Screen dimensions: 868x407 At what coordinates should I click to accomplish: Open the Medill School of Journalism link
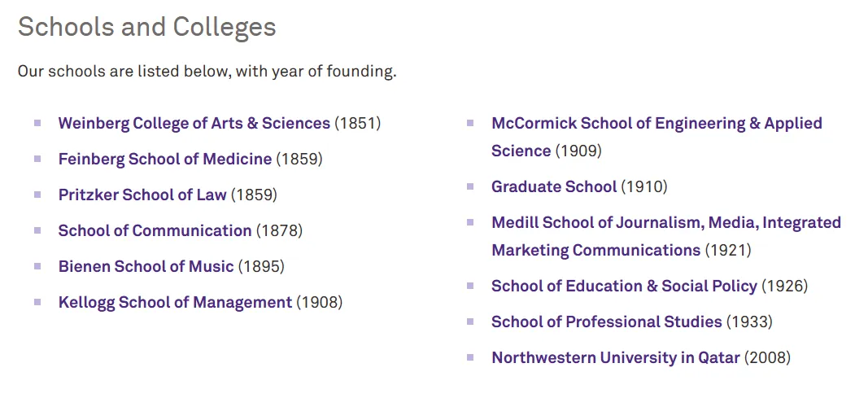665,223
